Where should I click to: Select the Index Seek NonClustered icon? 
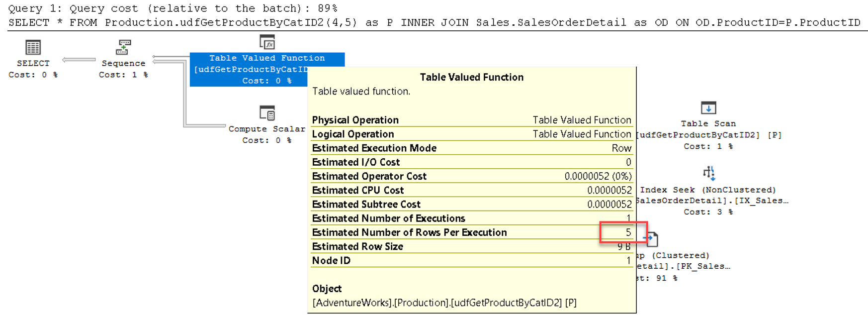point(708,173)
